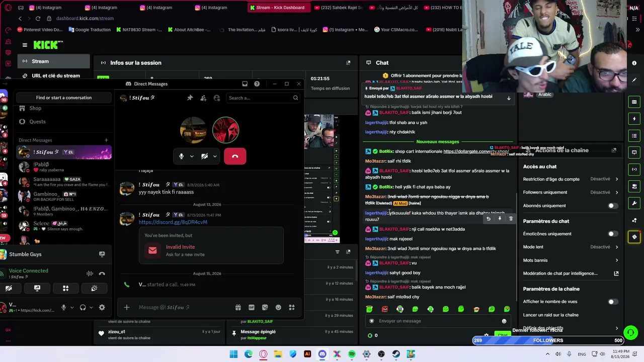Delete the hovered lagerthajiji chat message
The image size is (644, 362).
click(x=511, y=219)
